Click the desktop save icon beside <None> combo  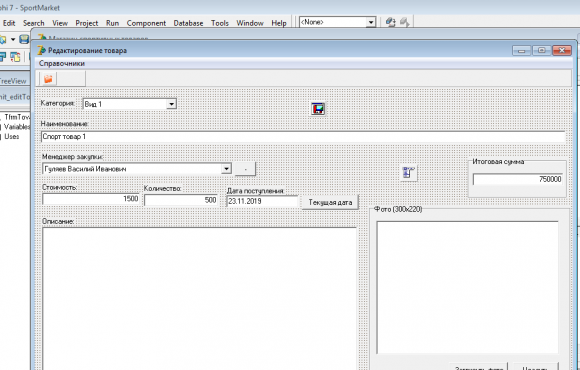click(x=391, y=23)
